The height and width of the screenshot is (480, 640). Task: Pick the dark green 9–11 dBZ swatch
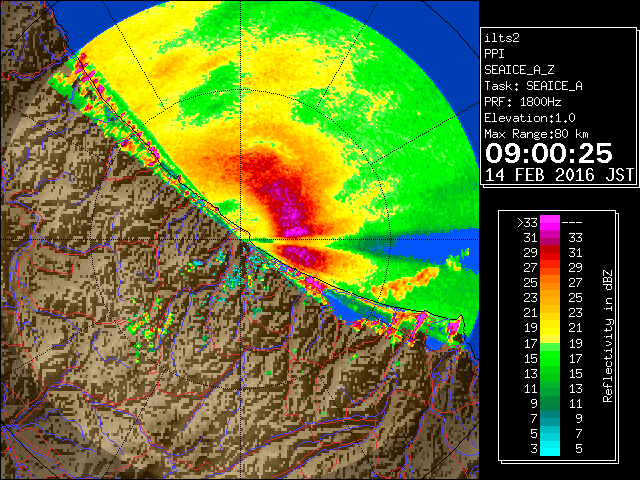(550, 403)
